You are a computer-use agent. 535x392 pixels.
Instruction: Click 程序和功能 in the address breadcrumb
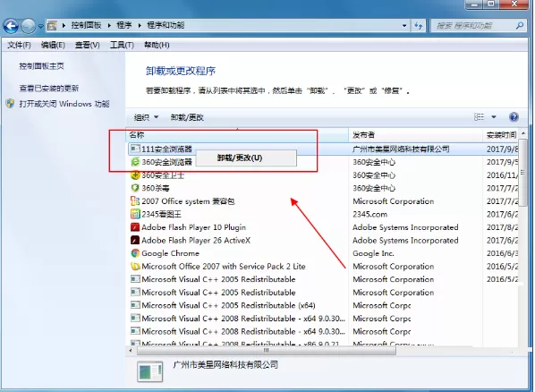[x=166, y=25]
